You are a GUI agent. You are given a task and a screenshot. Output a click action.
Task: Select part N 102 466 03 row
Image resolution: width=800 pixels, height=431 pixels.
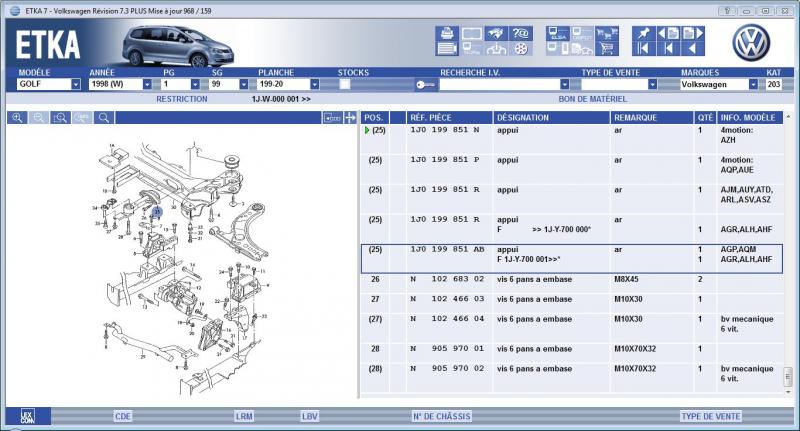tap(571, 303)
